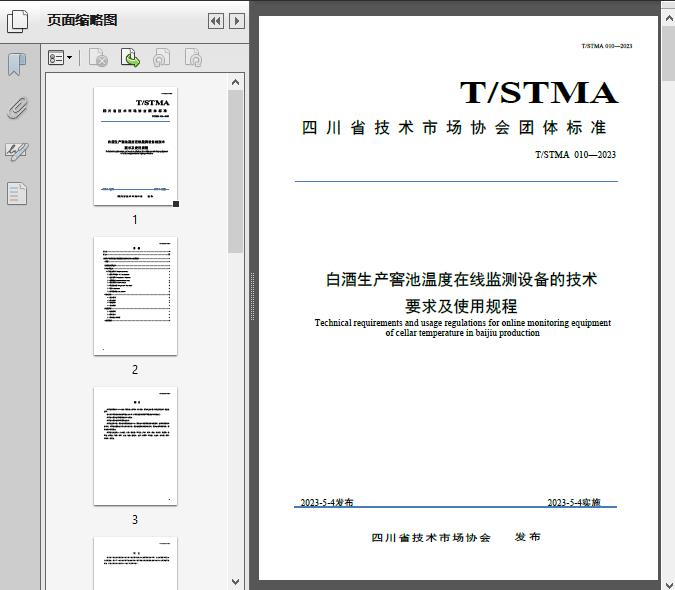Screen dimensions: 675x590
Task: Click thumbnail panel scroll up arrow
Action: coord(235,82)
